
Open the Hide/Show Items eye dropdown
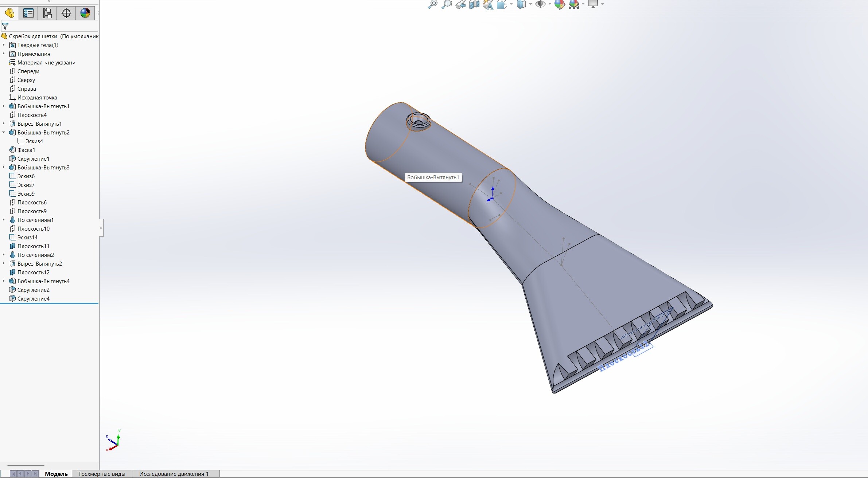550,4
